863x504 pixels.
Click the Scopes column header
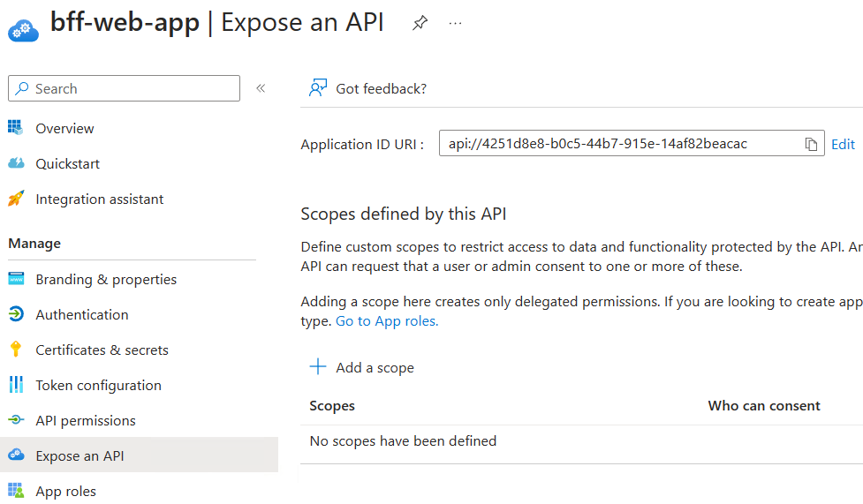pos(332,405)
